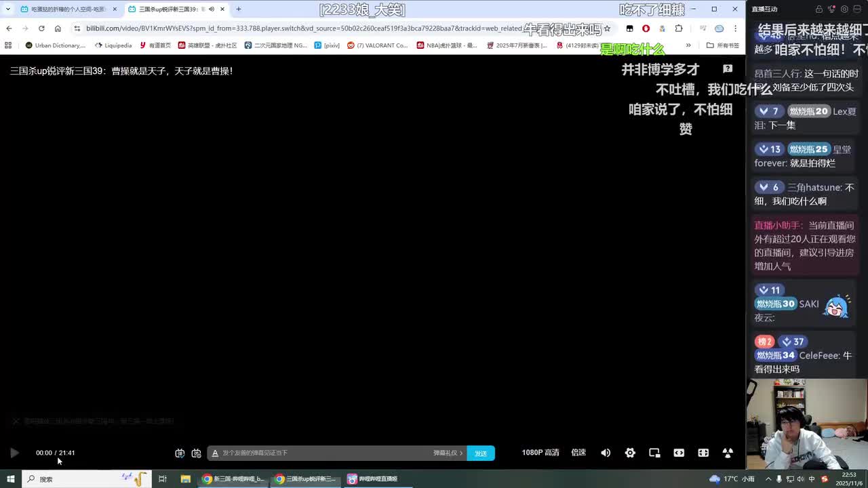Open the Chrome extensions puzzle icon
Screen dimensions: 868x488
point(679,28)
